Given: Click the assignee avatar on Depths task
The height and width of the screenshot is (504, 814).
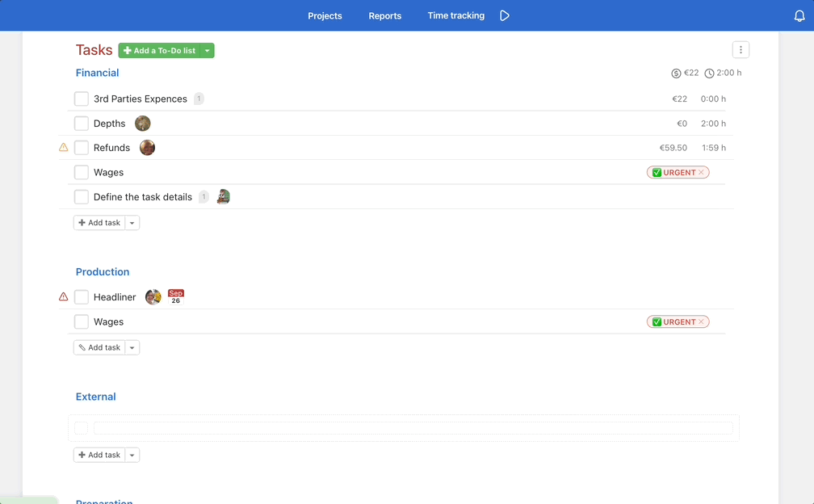Looking at the screenshot, I should (x=143, y=124).
